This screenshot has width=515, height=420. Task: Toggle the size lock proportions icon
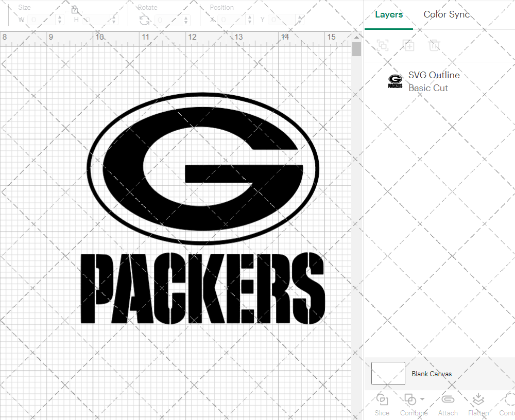(x=75, y=10)
